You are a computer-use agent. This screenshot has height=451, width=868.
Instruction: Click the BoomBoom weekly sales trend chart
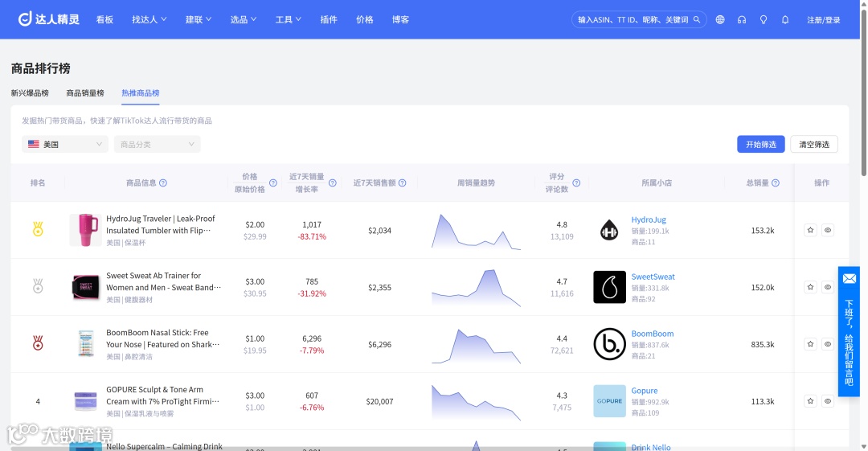(x=476, y=346)
